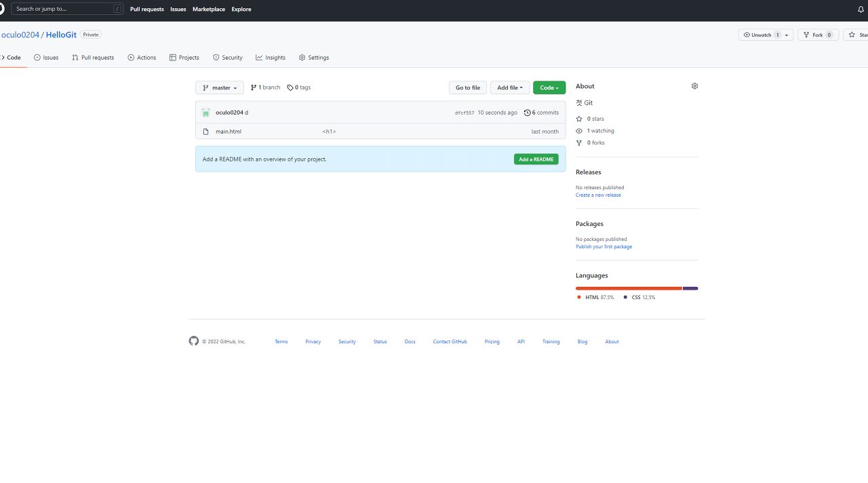Open the master branch dropdown

click(x=220, y=88)
